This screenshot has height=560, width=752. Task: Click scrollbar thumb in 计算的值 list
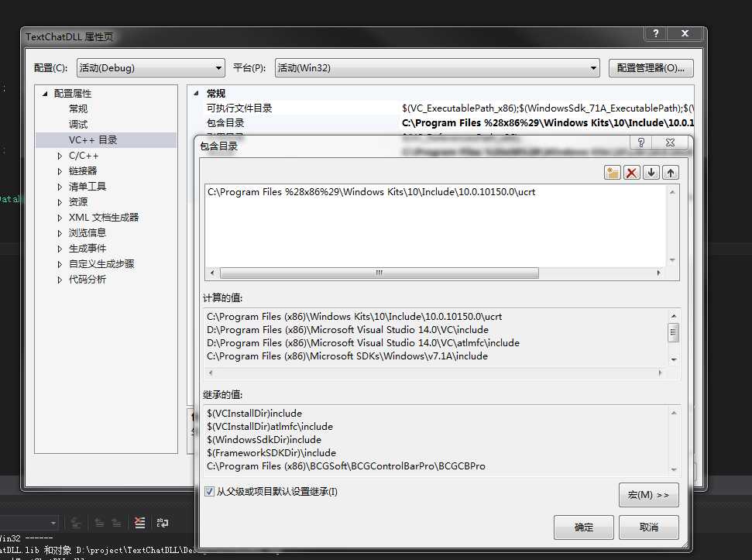pyautogui.click(x=673, y=332)
